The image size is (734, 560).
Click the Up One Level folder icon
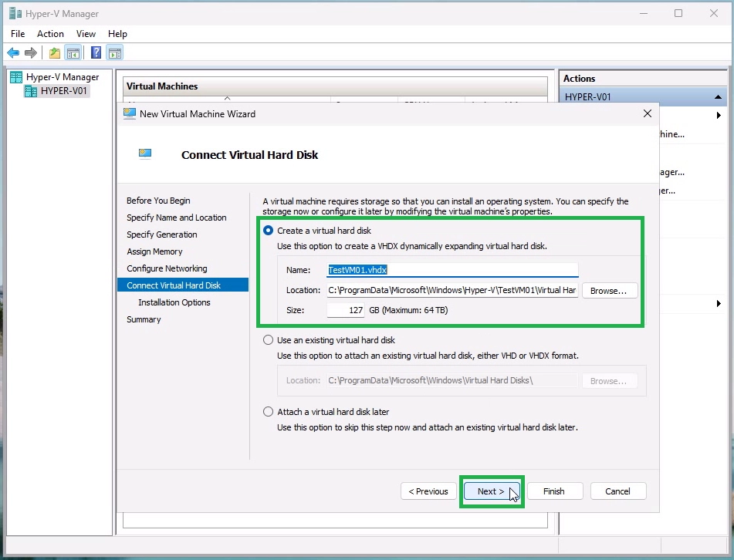[x=55, y=53]
